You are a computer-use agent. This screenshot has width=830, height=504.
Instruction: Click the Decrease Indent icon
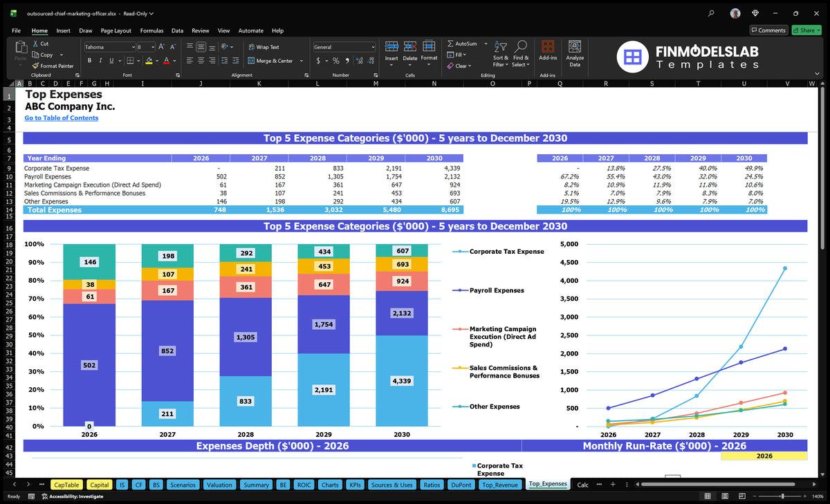(x=224, y=61)
